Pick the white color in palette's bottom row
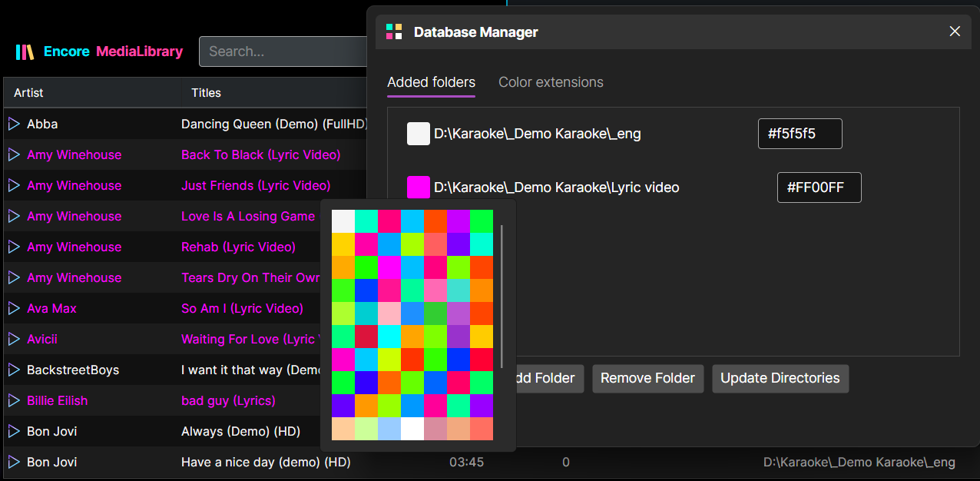 412,429
